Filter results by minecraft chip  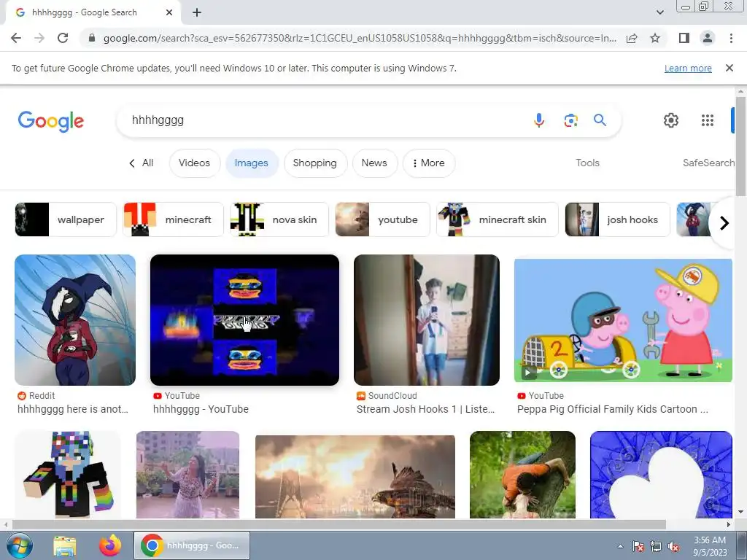(174, 219)
